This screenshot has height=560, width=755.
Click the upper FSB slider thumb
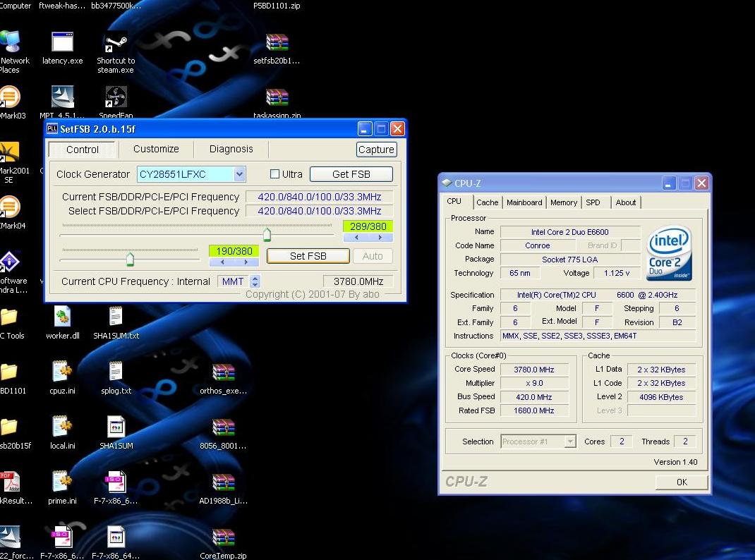267,234
